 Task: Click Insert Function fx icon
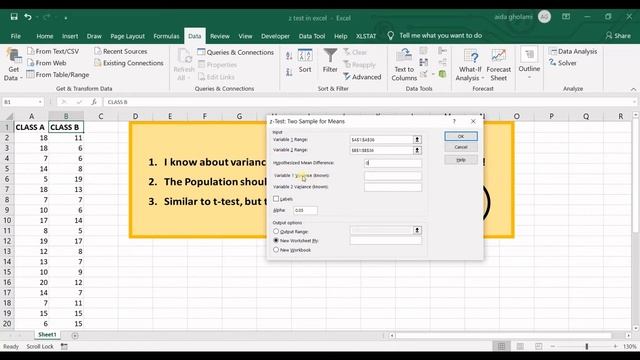pyautogui.click(x=94, y=102)
